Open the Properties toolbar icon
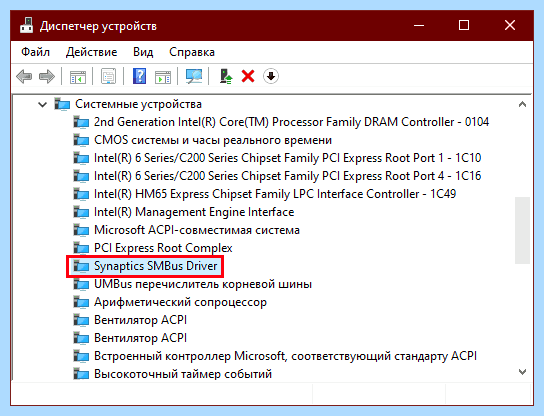The image size is (544, 416). pos(109,76)
